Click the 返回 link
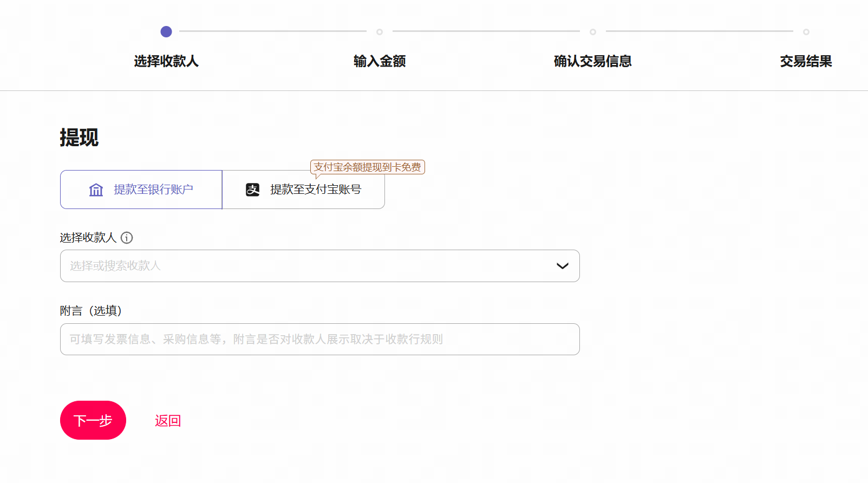Viewport: 868px width, 483px height. pyautogui.click(x=168, y=421)
